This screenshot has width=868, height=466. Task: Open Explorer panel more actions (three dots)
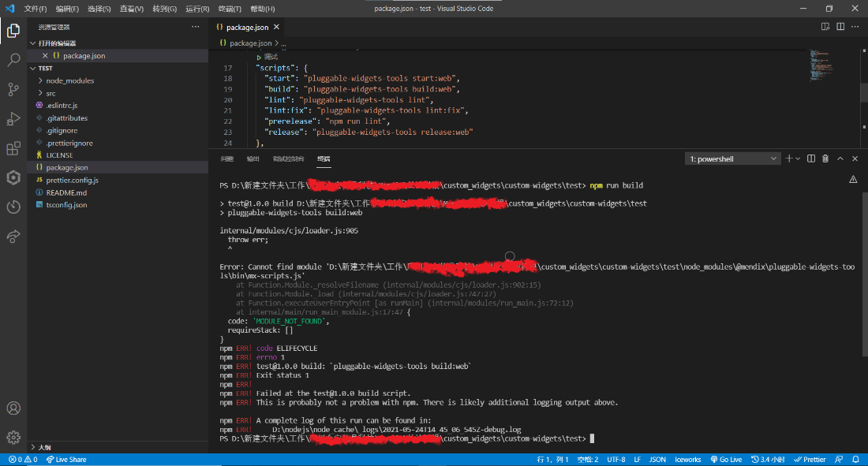coord(196,27)
